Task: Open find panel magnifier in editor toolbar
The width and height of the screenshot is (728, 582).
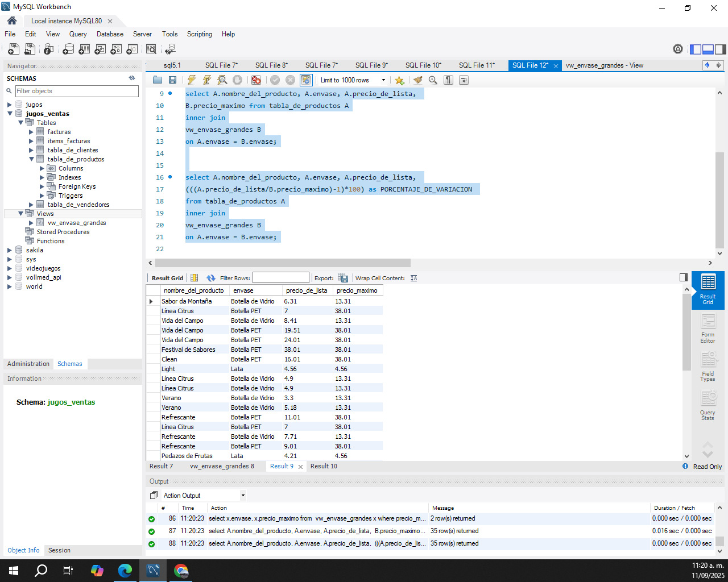Action: 433,80
